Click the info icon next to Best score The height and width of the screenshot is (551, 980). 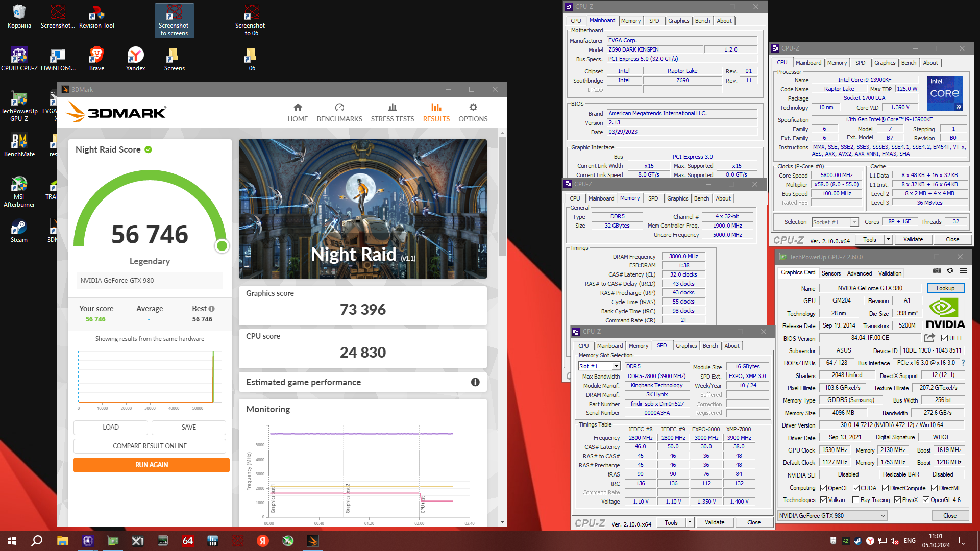(212, 309)
